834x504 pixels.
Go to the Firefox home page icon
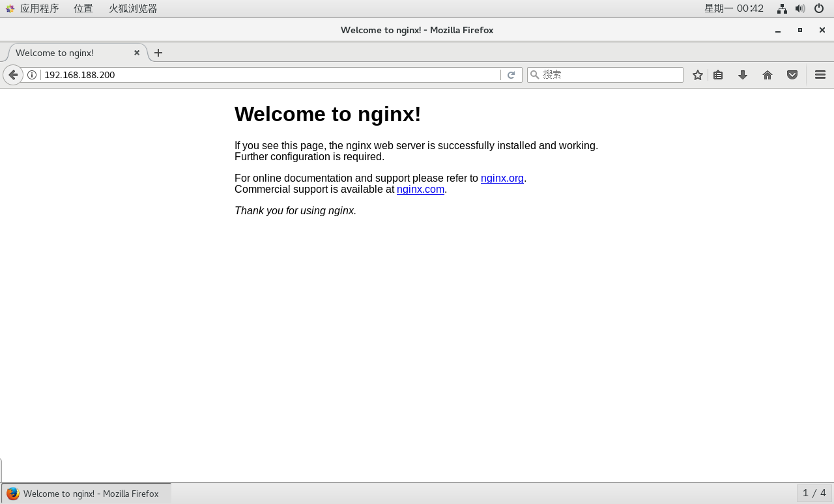click(x=768, y=75)
